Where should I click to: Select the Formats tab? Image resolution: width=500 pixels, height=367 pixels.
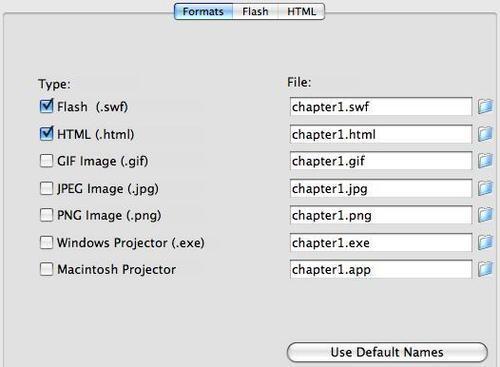click(203, 12)
